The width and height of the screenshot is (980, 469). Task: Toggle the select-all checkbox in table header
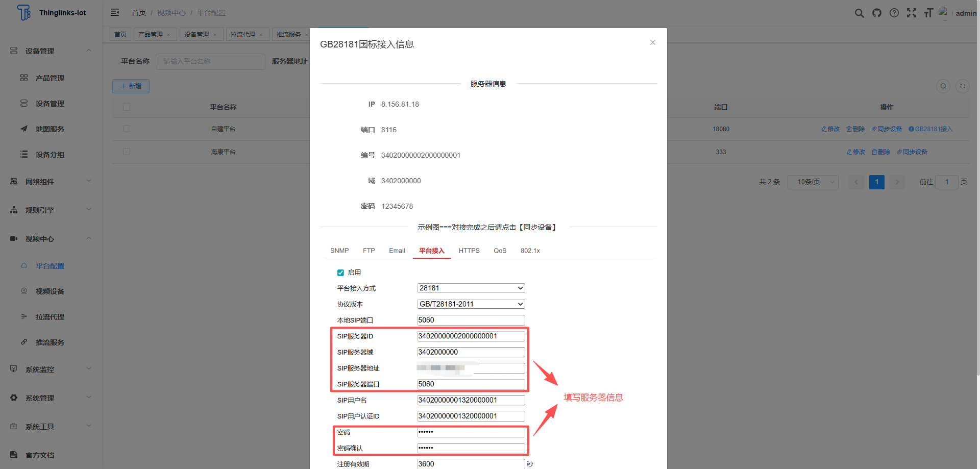tap(127, 107)
